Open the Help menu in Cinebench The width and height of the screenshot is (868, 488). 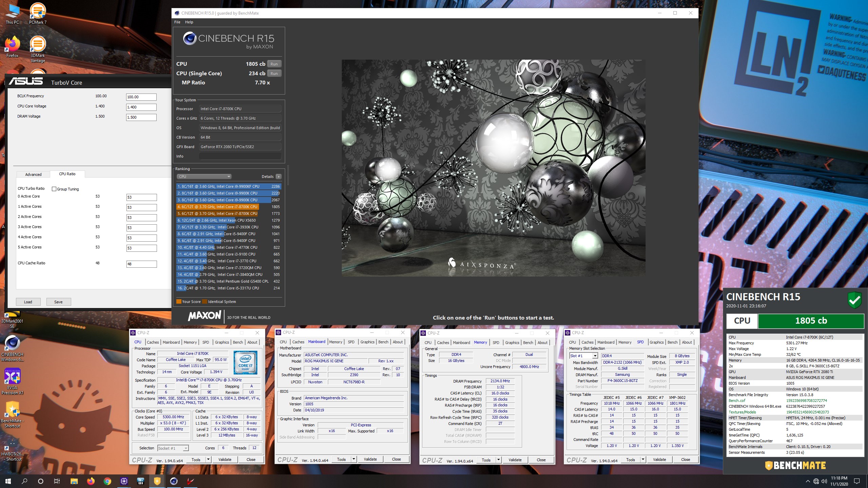(x=189, y=22)
